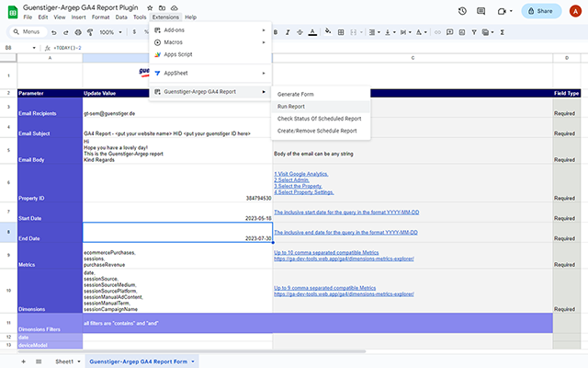Format as currency dollar icon

point(134,32)
